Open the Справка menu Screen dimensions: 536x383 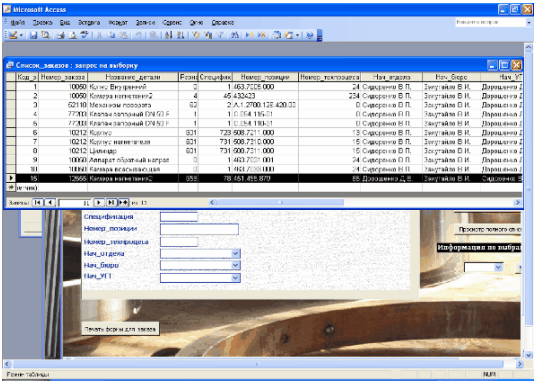pyautogui.click(x=223, y=23)
